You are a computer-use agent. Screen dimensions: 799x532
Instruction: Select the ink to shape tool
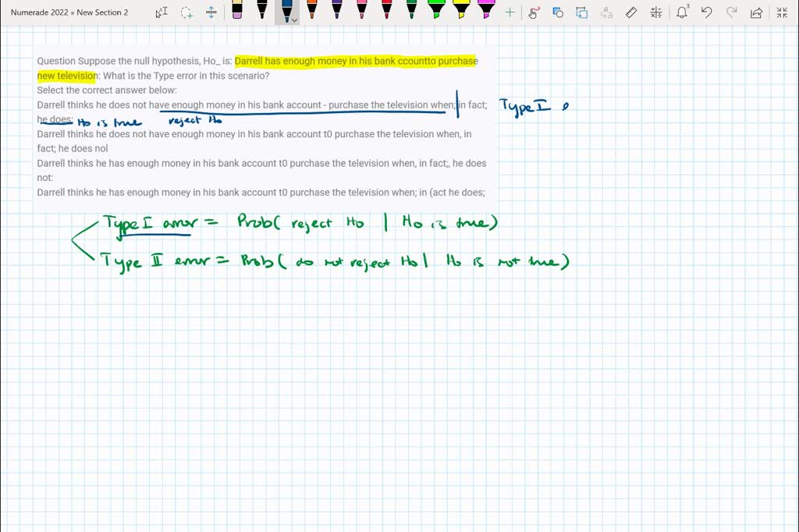tap(557, 12)
